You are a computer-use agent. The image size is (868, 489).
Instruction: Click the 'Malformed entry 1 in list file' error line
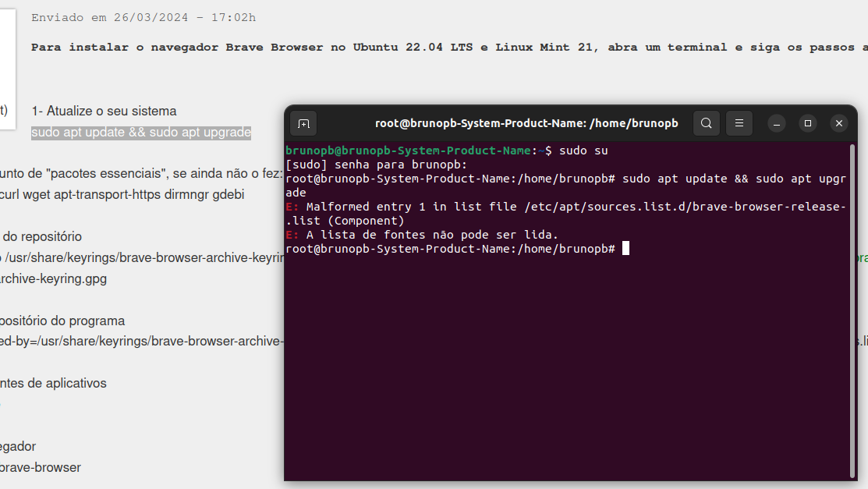[x=565, y=213]
